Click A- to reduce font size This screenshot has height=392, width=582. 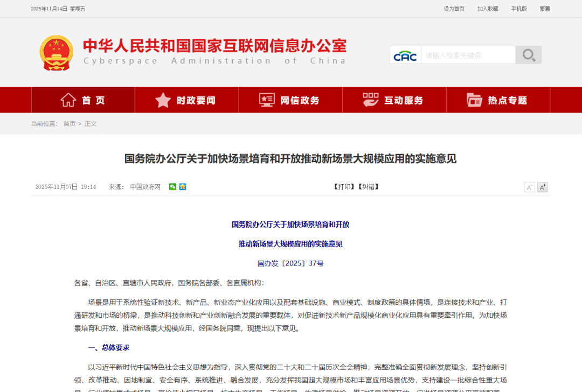(x=530, y=187)
